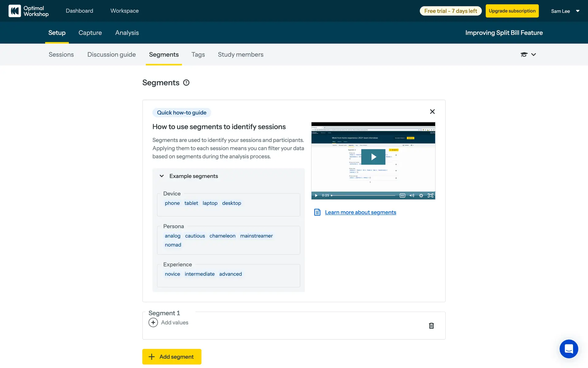The width and height of the screenshot is (588, 368).
Task: Click the Add values plus icon
Action: (x=153, y=323)
